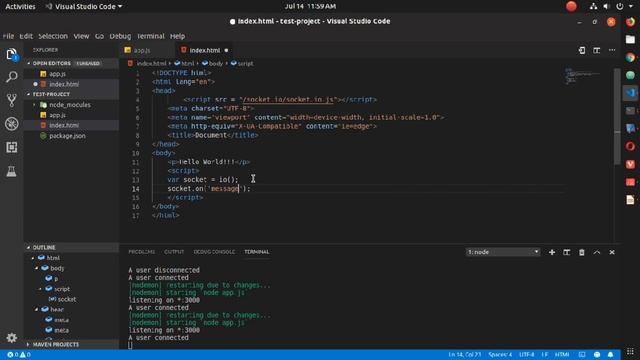The width and height of the screenshot is (640, 360).
Task: Open the Explorer view in activity bar
Action: pos(11,54)
